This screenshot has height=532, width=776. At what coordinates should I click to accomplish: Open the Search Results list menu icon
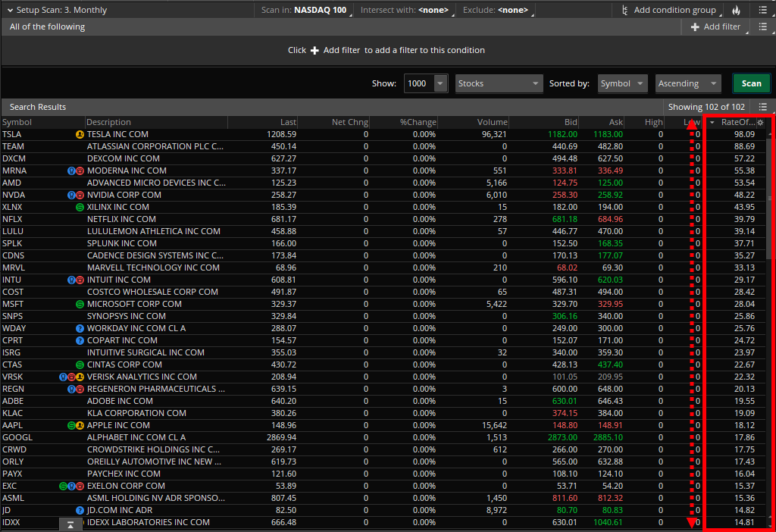coord(763,107)
